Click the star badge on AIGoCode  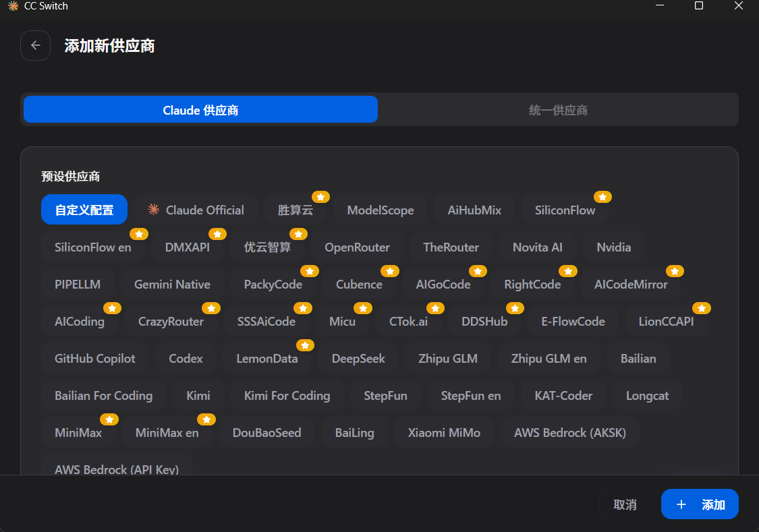[478, 271]
